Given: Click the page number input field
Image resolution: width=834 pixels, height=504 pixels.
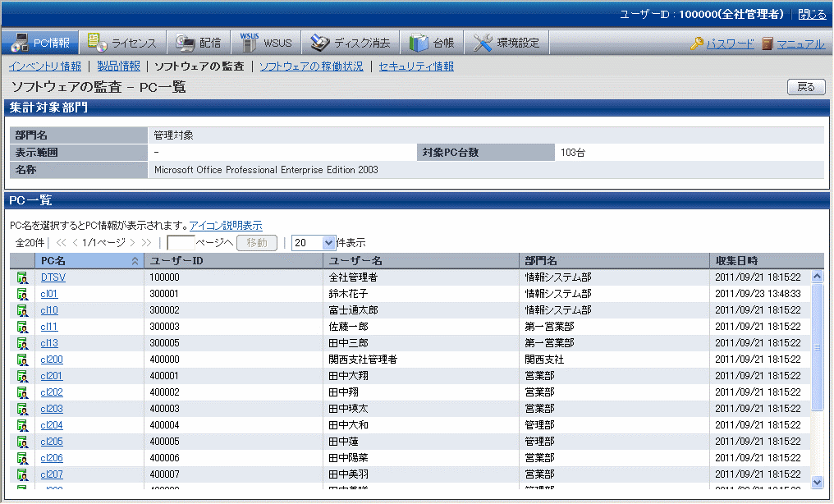Looking at the screenshot, I should click(x=181, y=243).
